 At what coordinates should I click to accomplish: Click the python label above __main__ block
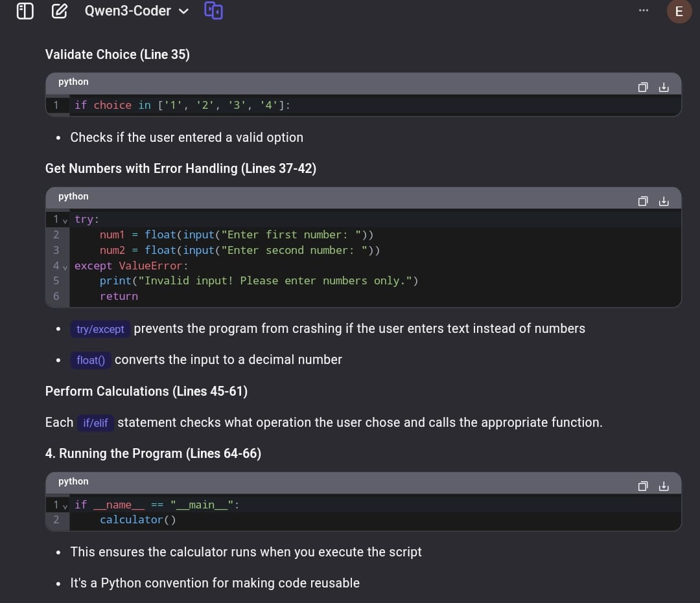[x=73, y=481]
